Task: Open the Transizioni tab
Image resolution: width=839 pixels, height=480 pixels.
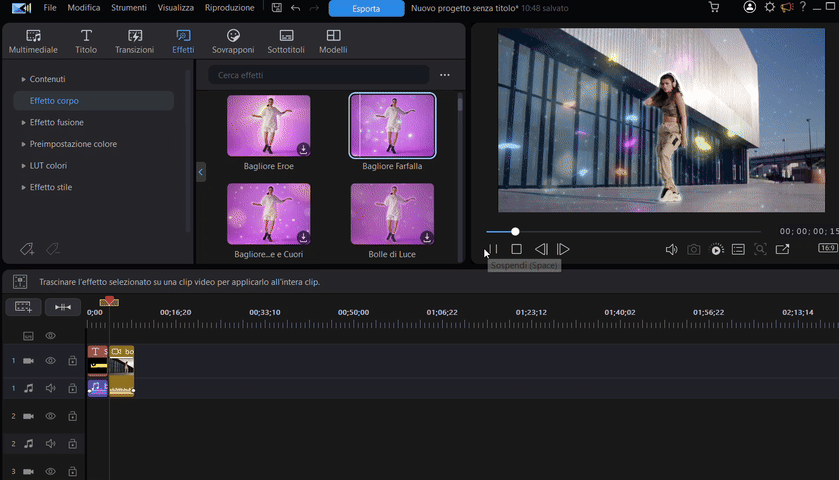Action: click(134, 42)
